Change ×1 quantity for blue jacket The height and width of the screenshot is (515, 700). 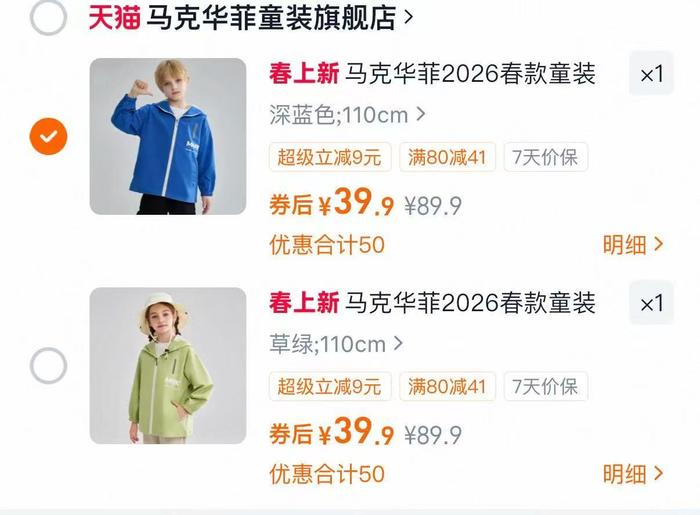(x=651, y=74)
